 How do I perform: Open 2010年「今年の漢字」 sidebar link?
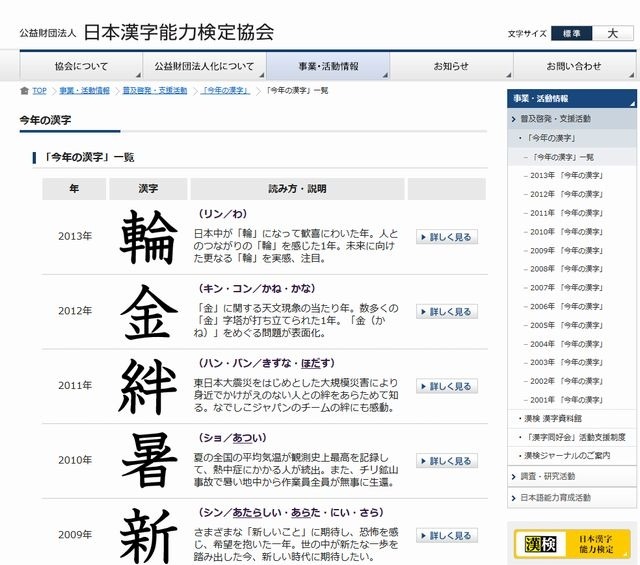coord(567,232)
